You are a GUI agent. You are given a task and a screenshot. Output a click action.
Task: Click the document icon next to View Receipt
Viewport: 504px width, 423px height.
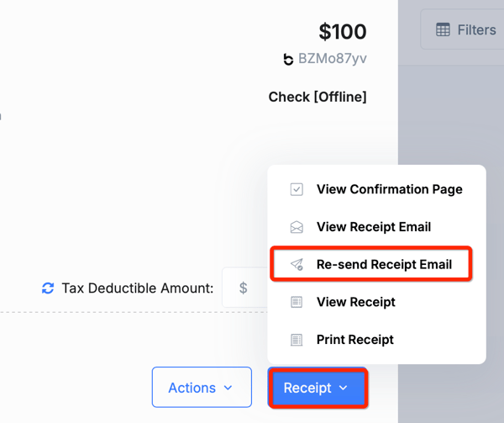point(297,302)
